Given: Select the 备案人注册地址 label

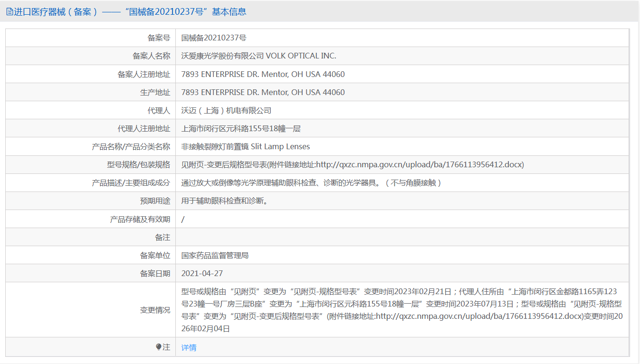Looking at the screenshot, I should [x=144, y=74].
